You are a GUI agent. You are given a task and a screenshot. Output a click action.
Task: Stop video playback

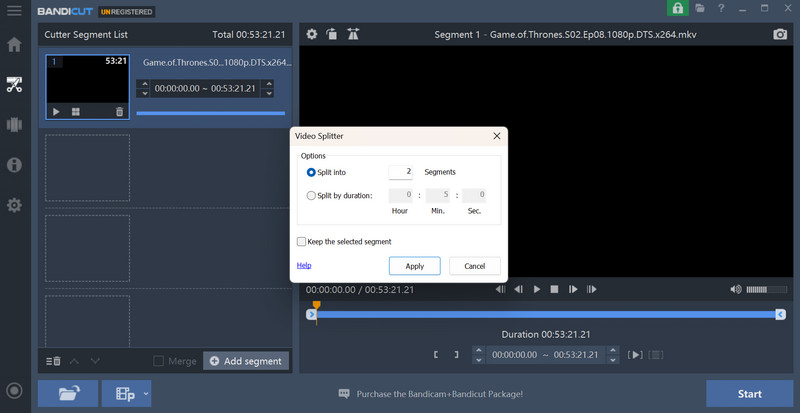[554, 289]
